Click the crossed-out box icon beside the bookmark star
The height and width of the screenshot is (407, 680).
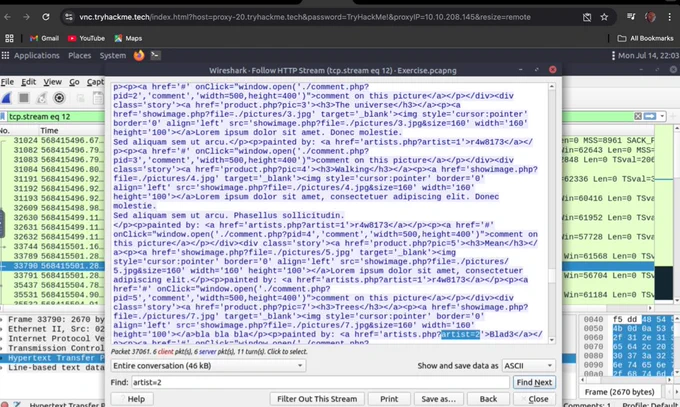[x=587, y=17]
